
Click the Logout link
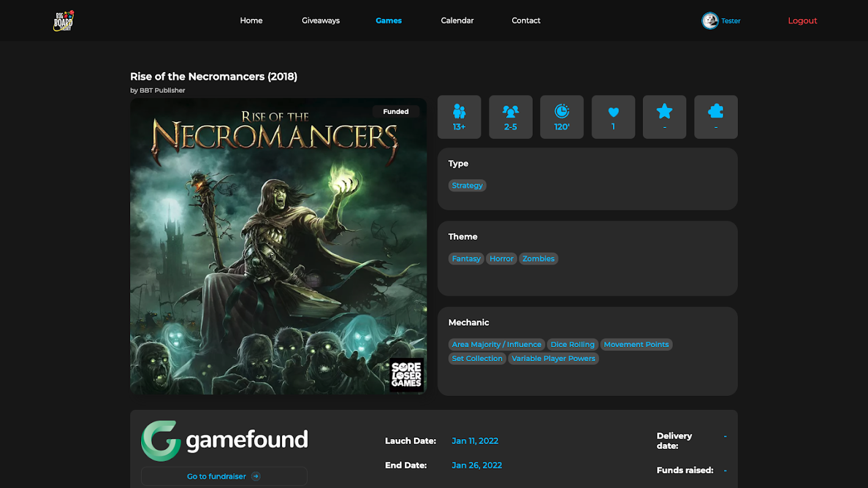tap(802, 21)
